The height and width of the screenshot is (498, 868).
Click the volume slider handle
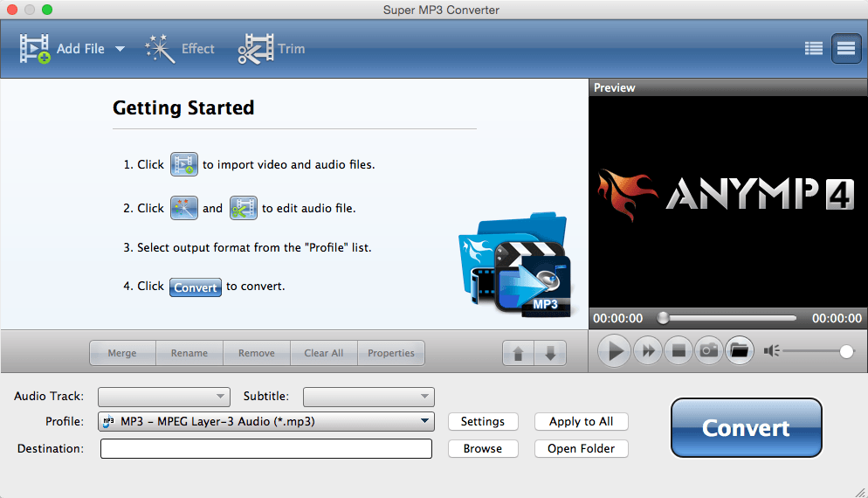pos(846,351)
